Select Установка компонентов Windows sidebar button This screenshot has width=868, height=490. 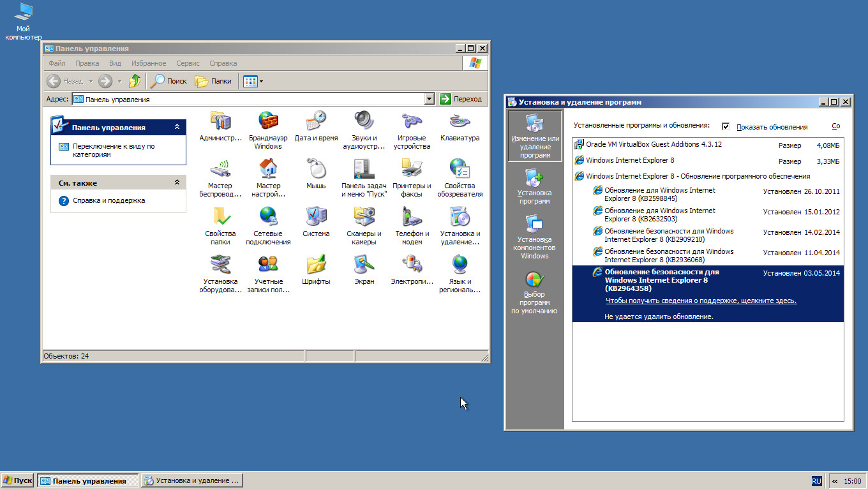[x=535, y=237]
